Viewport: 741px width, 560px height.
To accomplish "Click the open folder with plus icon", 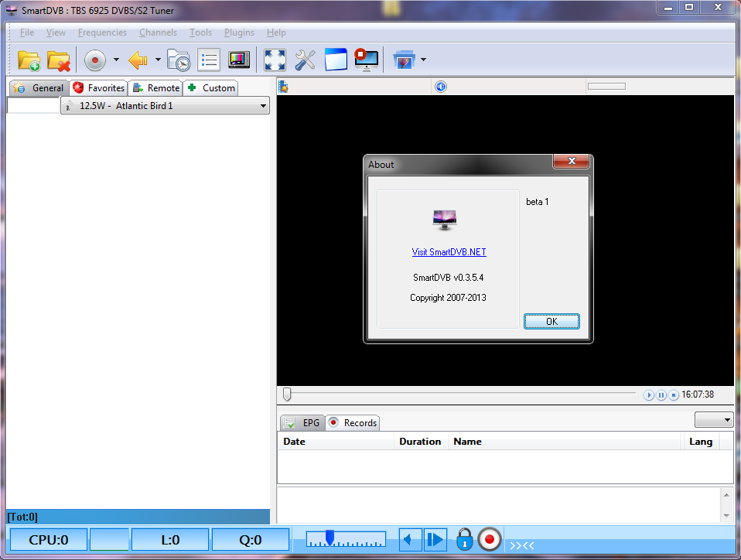I will 29,60.
